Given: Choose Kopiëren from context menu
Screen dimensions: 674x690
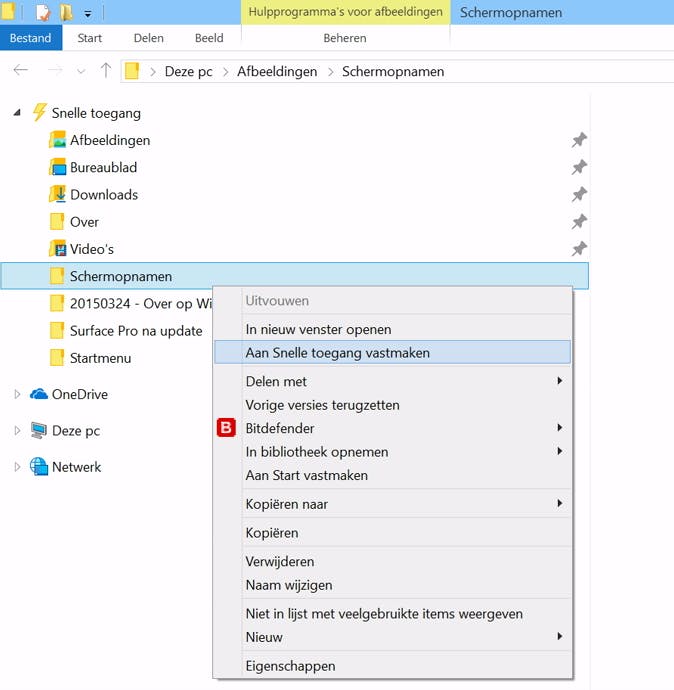Looking at the screenshot, I should [x=392, y=533].
